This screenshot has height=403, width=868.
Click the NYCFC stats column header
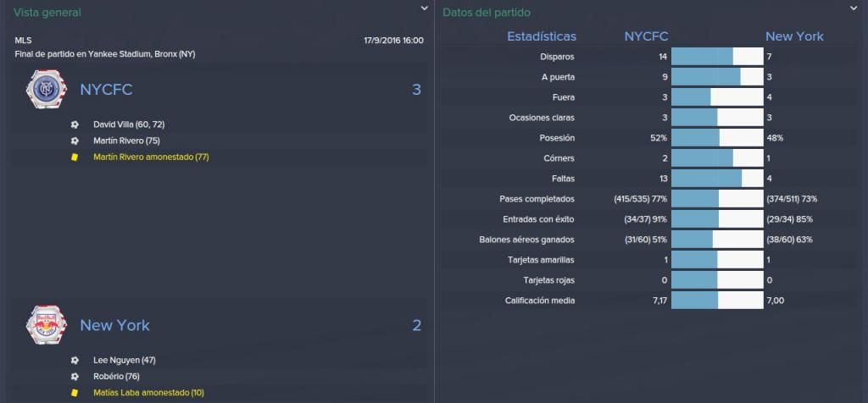pyautogui.click(x=646, y=36)
